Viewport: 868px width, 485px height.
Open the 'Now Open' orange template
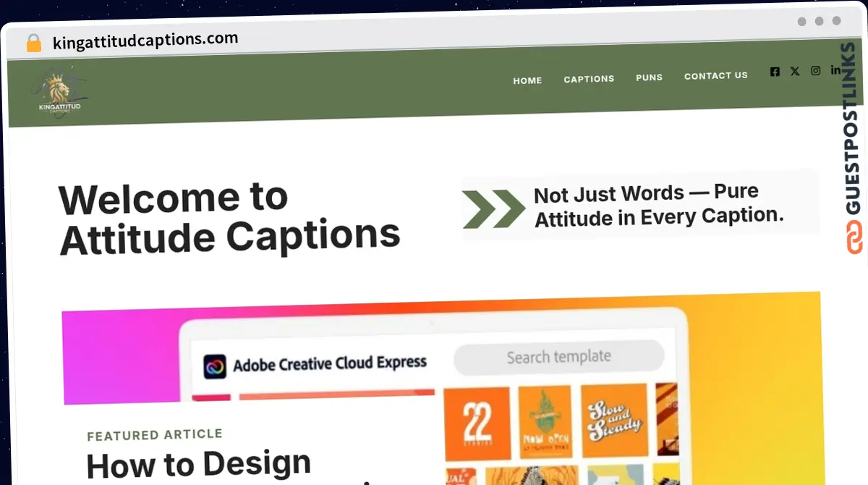[x=545, y=421]
